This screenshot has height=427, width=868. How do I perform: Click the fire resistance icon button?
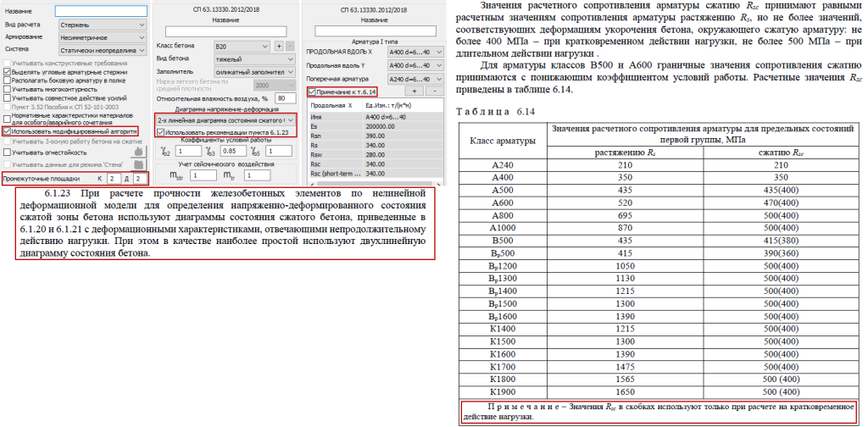(x=137, y=152)
